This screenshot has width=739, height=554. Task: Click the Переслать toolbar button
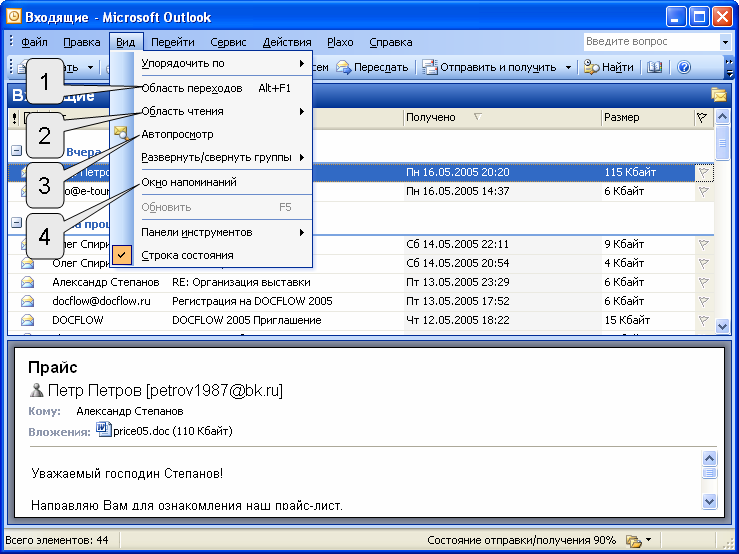pos(372,67)
